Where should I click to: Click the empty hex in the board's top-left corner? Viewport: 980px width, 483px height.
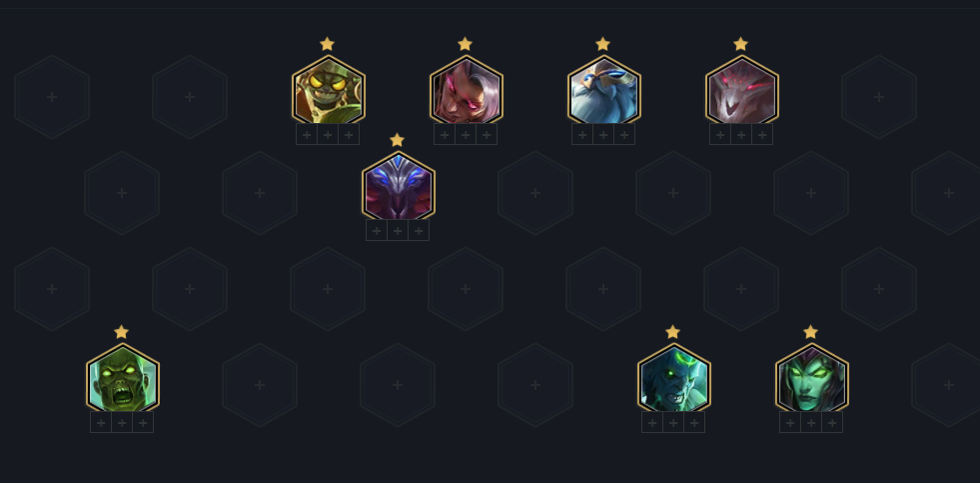(x=52, y=97)
